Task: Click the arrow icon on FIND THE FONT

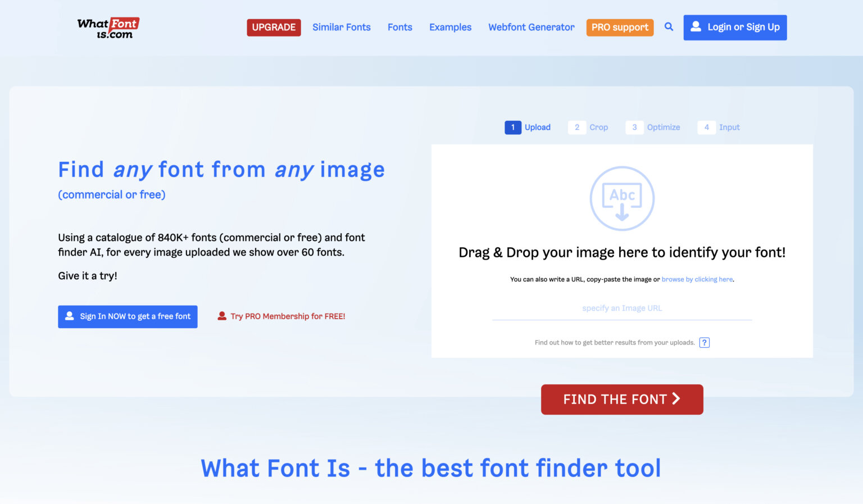Action: click(675, 399)
